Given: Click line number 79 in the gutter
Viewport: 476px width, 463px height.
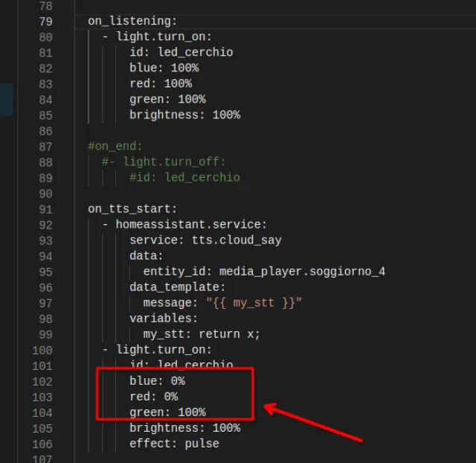Looking at the screenshot, I should (45, 21).
